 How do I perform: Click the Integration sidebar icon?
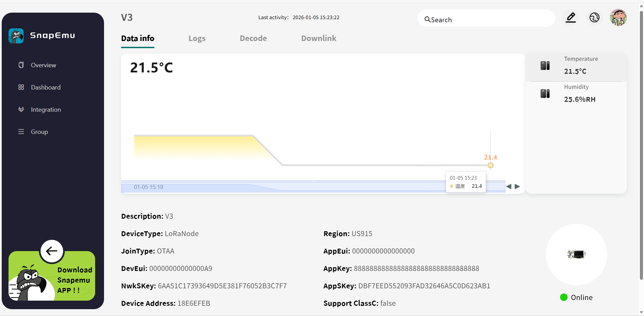pos(21,109)
